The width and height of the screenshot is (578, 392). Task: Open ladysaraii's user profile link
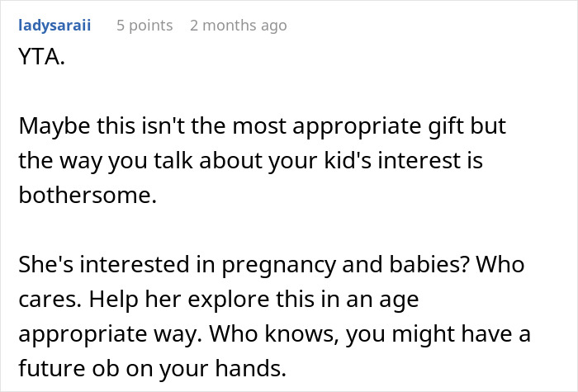pyautogui.click(x=54, y=26)
